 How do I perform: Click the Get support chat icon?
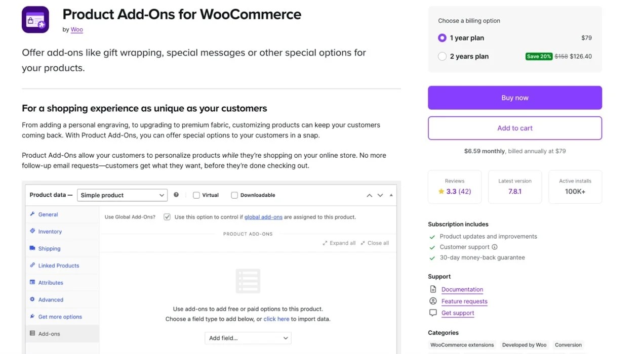[433, 313]
